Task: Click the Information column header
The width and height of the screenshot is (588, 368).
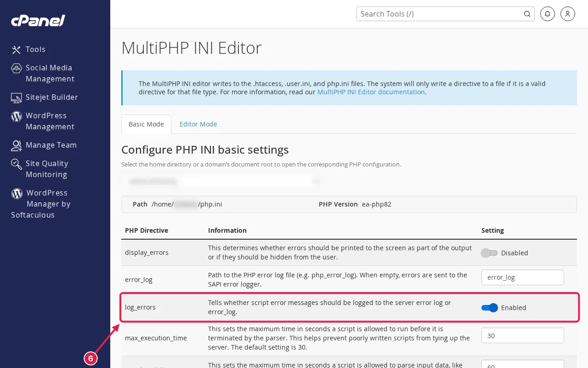Action: point(227,230)
